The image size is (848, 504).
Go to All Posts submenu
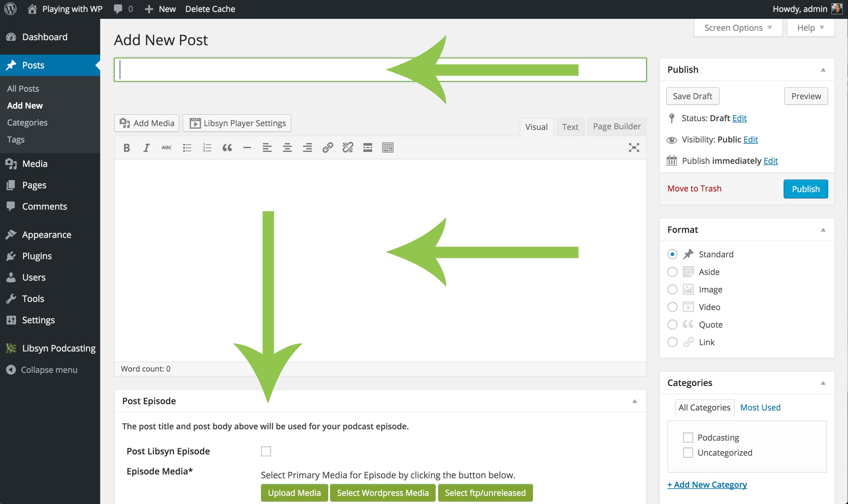23,88
